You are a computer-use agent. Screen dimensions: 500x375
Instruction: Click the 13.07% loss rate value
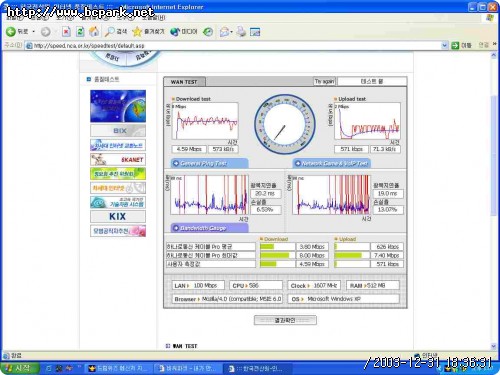click(x=388, y=210)
